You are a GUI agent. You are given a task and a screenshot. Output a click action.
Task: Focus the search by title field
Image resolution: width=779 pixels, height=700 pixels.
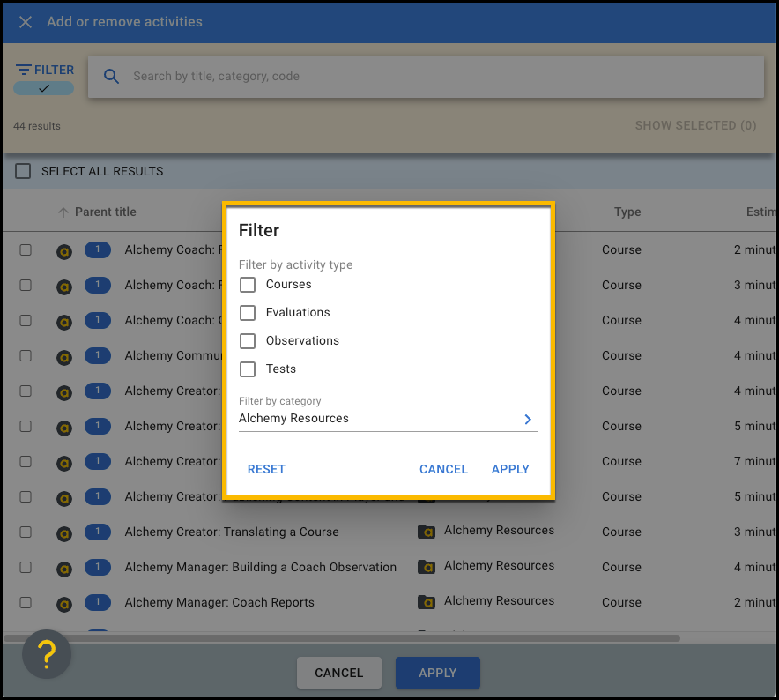pyautogui.click(x=426, y=76)
